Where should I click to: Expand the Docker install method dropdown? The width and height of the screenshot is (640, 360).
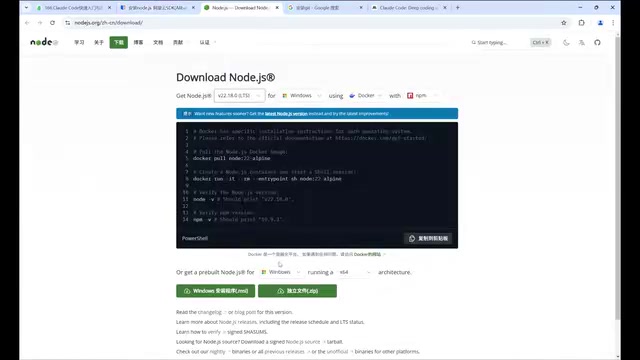pos(366,96)
